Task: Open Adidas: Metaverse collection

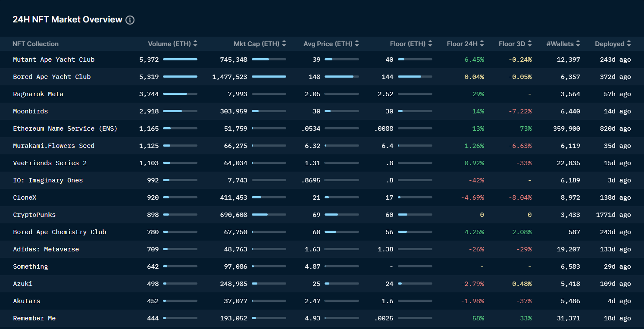Action: click(46, 249)
